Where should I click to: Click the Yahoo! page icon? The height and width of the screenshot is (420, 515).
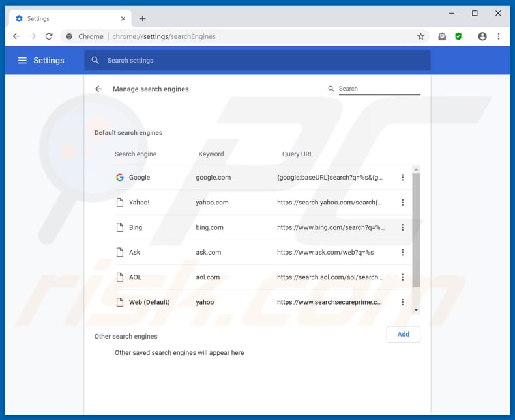tap(120, 203)
